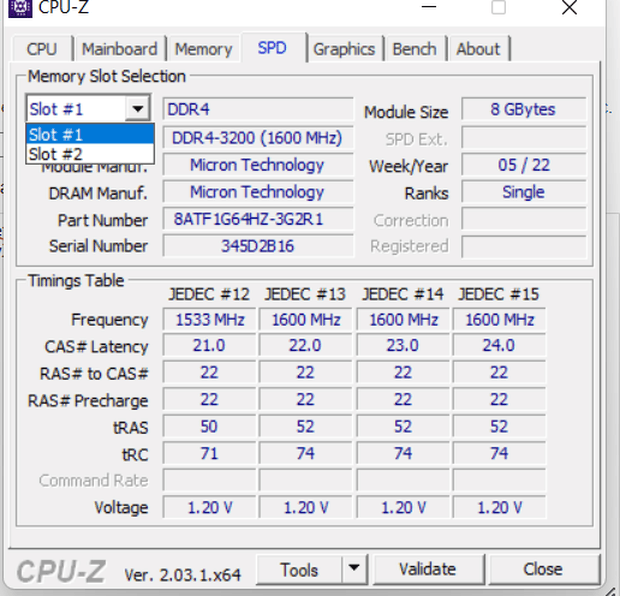Click the CPU-Z app icon in title bar
620x596 pixels.
point(20,8)
